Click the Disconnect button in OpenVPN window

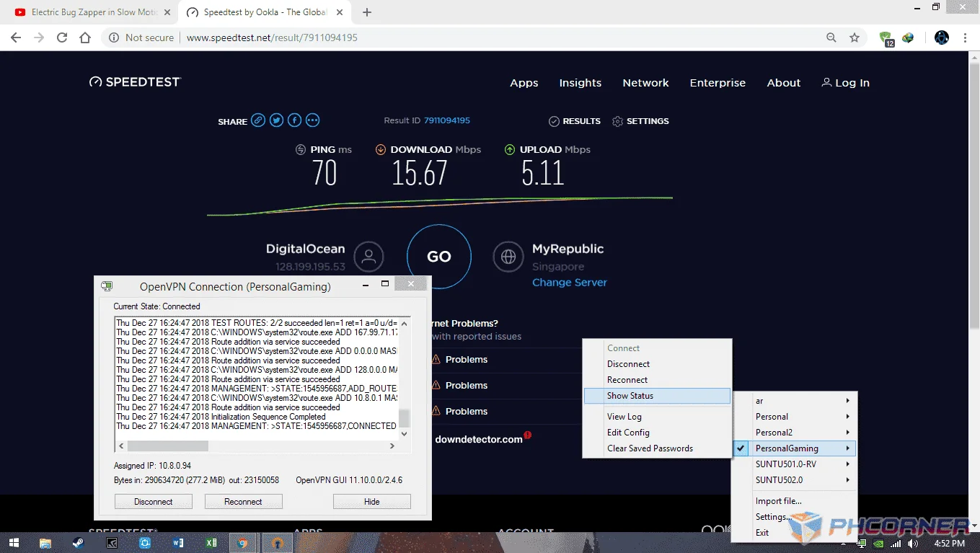pos(154,501)
